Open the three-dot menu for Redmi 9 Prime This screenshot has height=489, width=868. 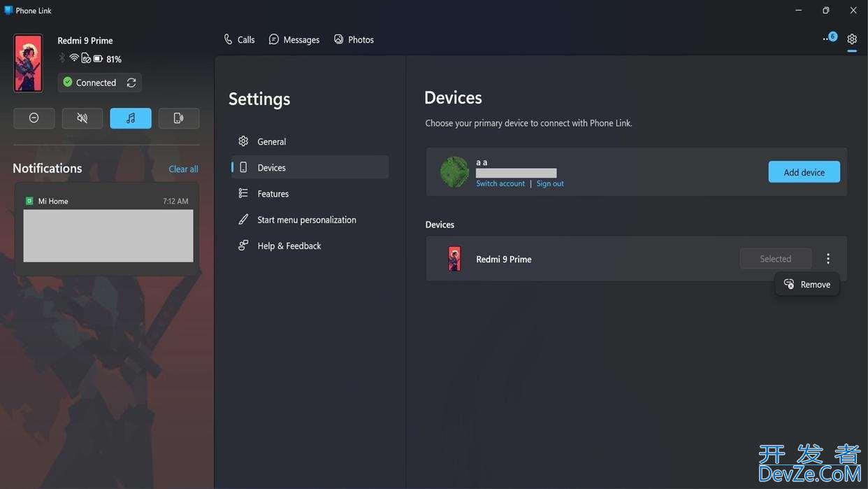click(x=828, y=259)
